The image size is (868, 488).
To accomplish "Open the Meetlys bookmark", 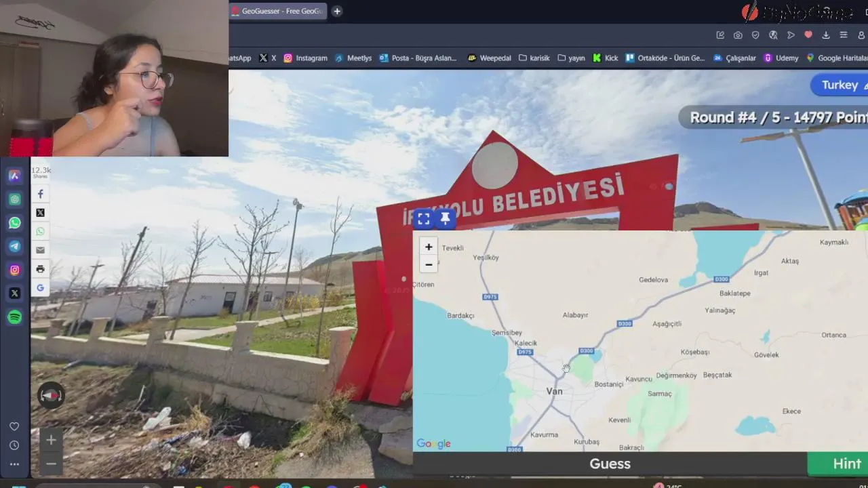I will coord(353,58).
